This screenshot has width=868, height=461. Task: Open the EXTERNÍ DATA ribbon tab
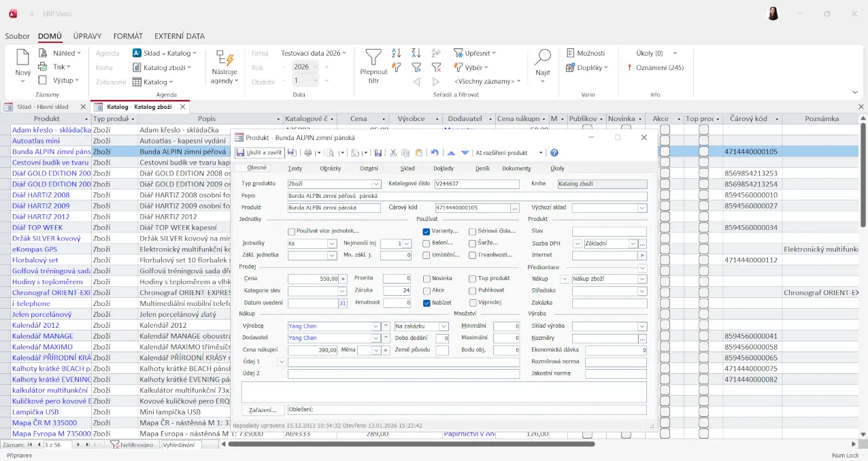click(x=179, y=36)
